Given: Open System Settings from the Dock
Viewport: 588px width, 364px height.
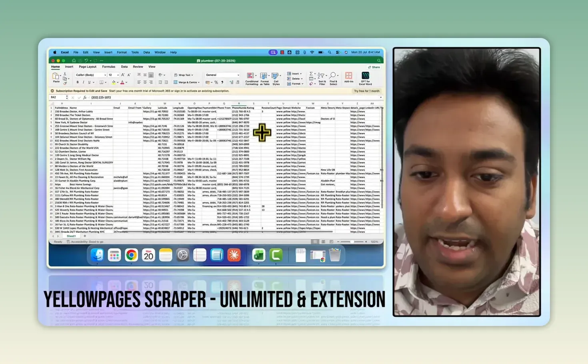Looking at the screenshot, I should tap(182, 255).
